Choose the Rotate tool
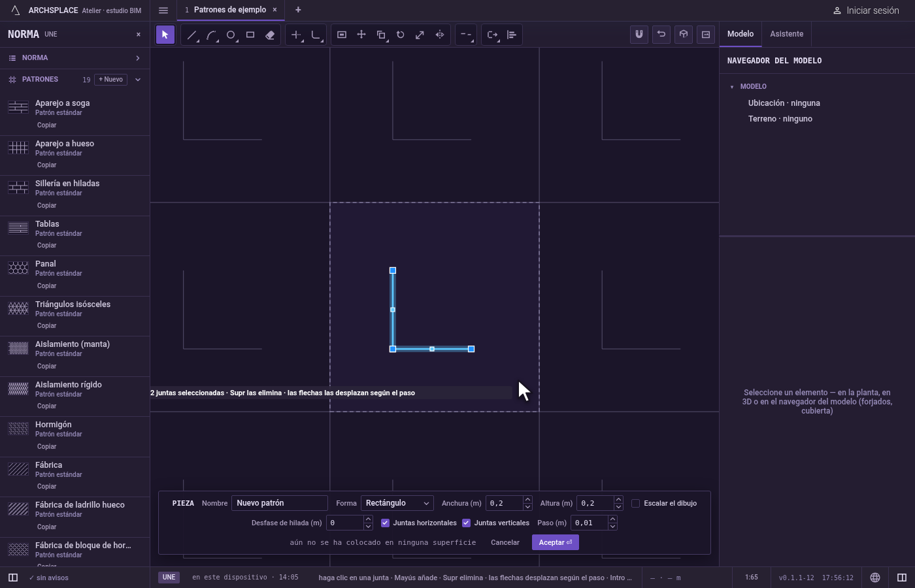This screenshot has height=588, width=915. [x=401, y=35]
